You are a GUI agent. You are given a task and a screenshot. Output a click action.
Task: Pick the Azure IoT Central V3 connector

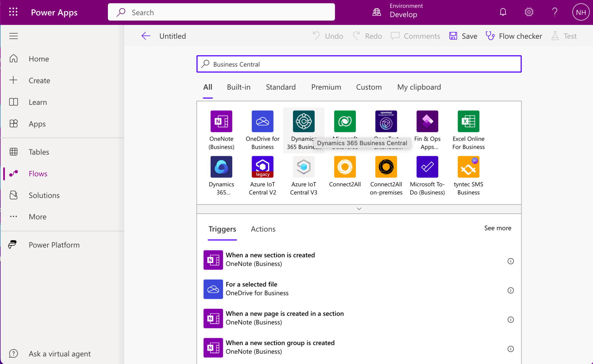coord(303,167)
